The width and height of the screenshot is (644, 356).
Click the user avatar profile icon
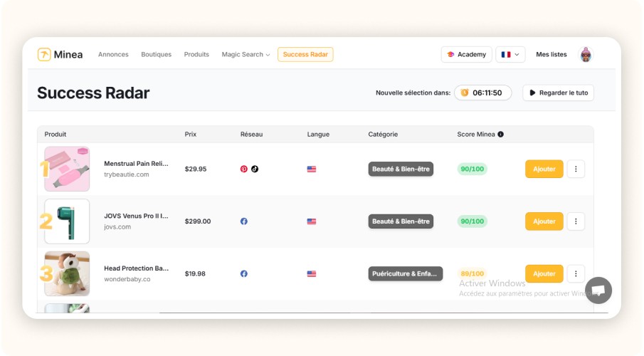(x=586, y=54)
